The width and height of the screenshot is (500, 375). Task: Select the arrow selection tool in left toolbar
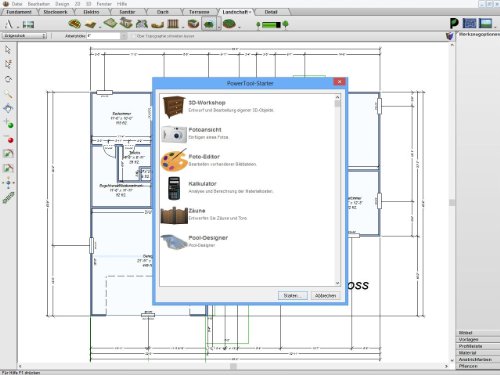point(8,50)
